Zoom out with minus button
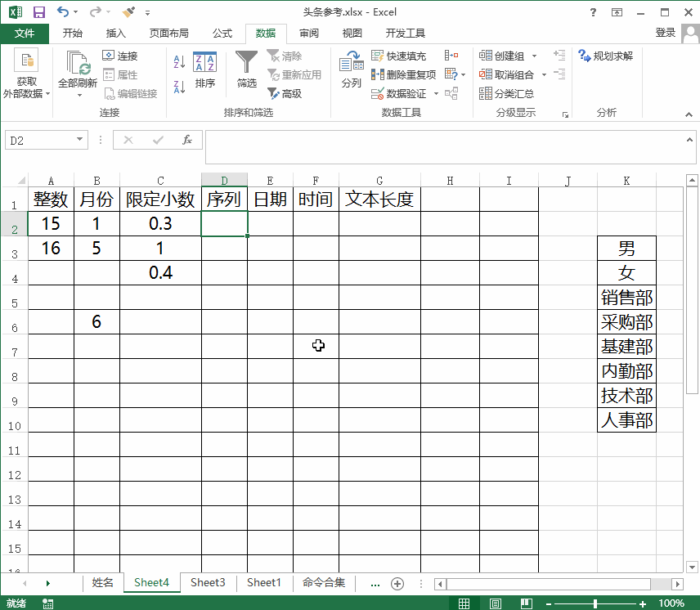The image size is (700, 610). pos(549,603)
